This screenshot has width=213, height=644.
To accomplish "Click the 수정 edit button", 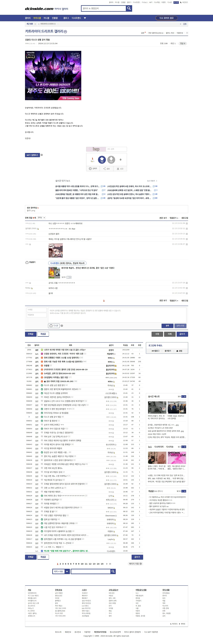I will point(157,334).
